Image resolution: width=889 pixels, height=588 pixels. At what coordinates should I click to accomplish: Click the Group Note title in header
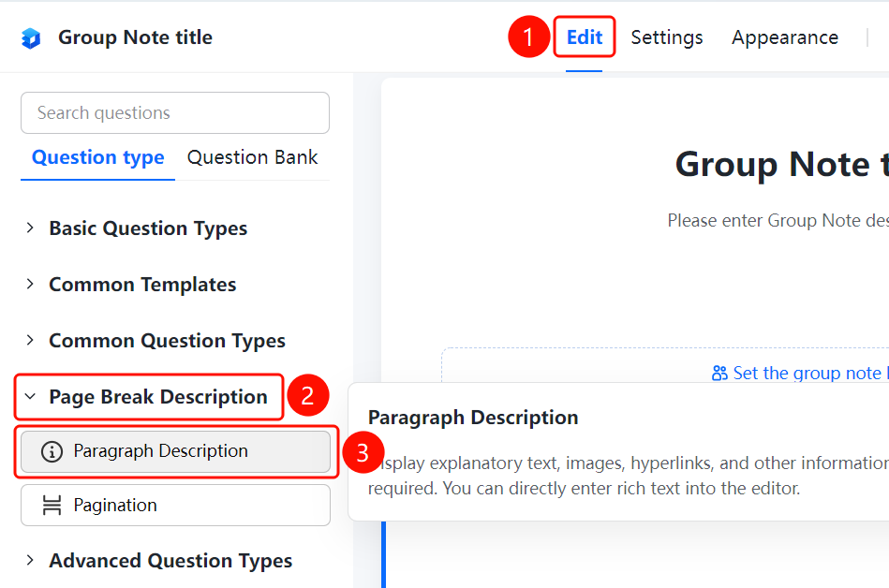point(136,37)
